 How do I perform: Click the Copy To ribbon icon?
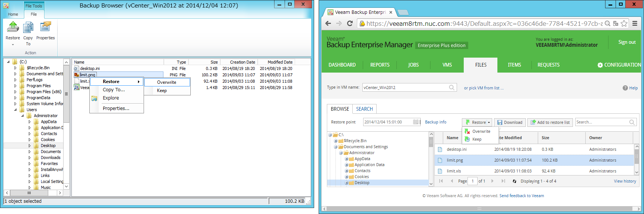pos(28,27)
